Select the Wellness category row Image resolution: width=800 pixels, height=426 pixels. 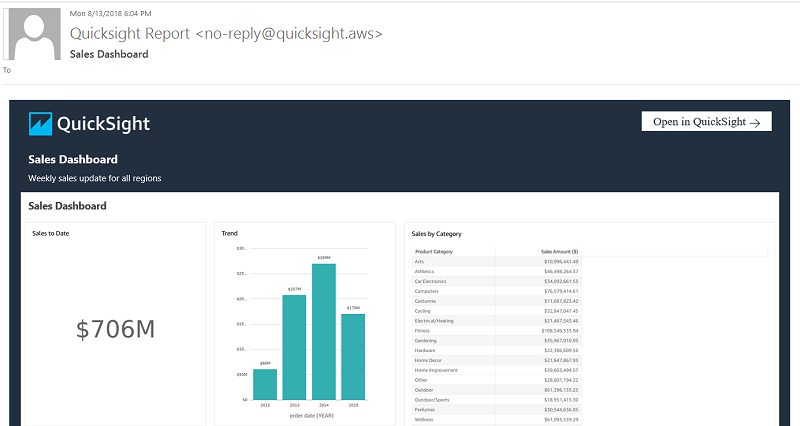(x=496, y=419)
